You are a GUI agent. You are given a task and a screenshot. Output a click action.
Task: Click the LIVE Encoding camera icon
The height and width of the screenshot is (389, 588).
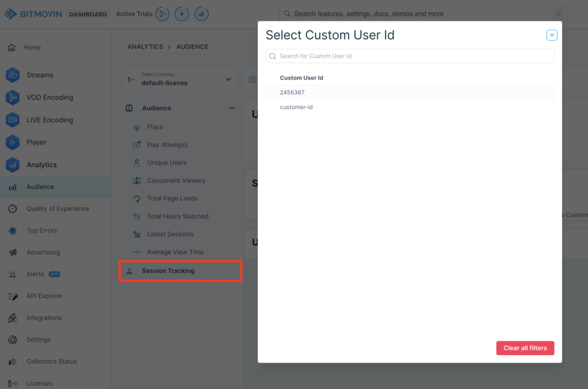[x=13, y=120]
